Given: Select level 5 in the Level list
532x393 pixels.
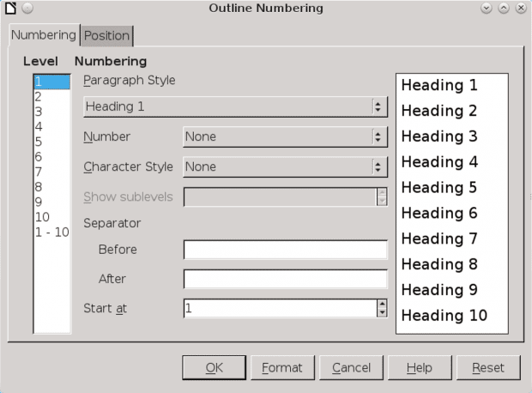Looking at the screenshot, I should (x=52, y=142).
